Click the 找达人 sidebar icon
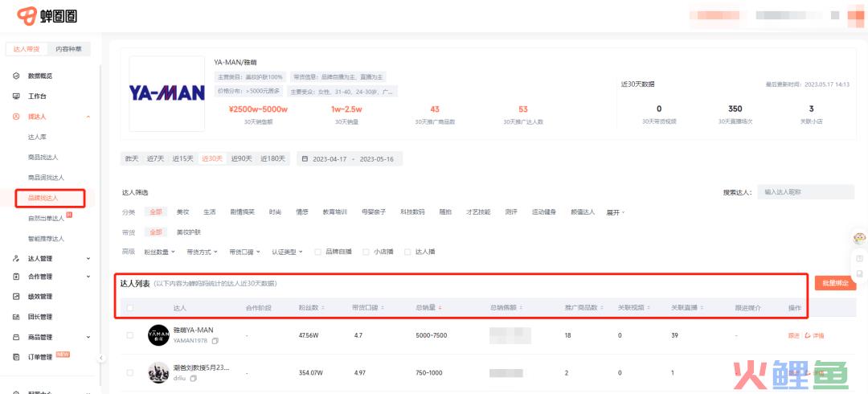868x394 pixels. tap(16, 117)
